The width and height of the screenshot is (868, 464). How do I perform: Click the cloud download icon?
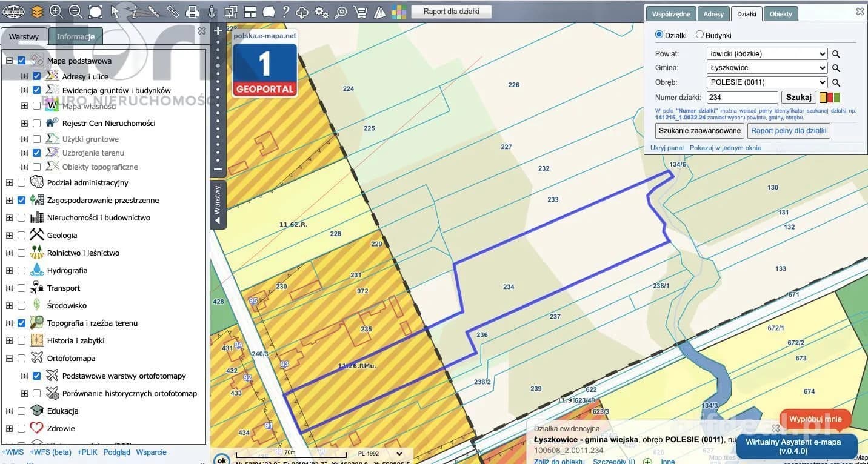302,12
